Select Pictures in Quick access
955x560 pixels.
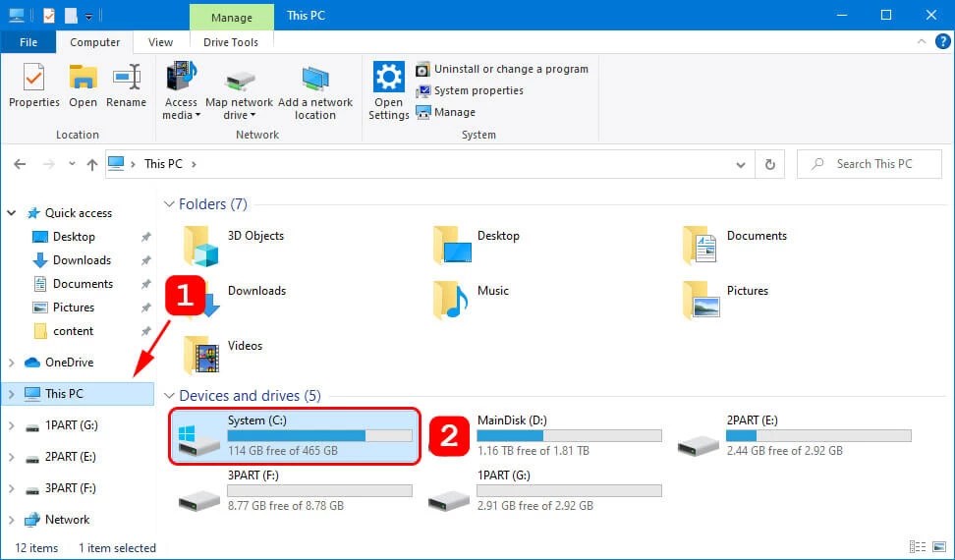[73, 308]
